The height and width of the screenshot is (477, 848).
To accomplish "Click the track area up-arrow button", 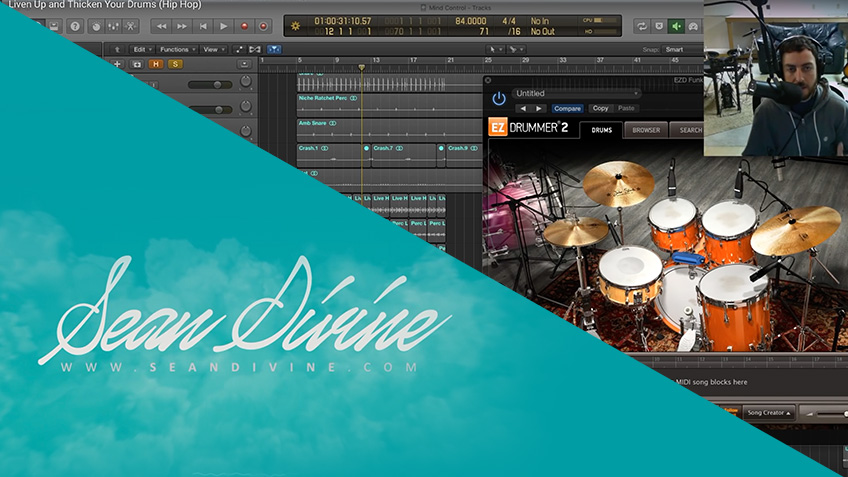I will 116,49.
